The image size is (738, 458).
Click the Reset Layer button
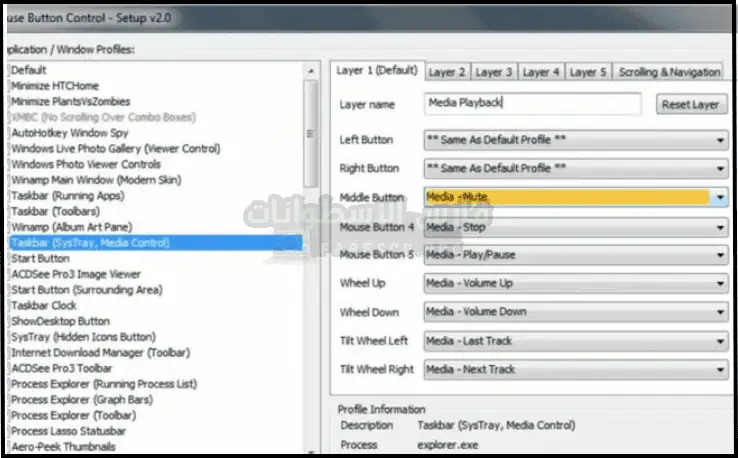pos(691,104)
